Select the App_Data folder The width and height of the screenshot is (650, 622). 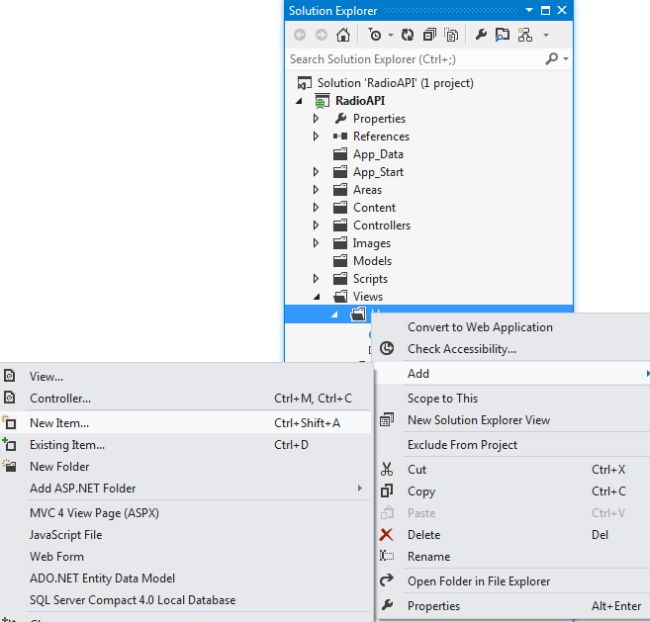pos(368,154)
